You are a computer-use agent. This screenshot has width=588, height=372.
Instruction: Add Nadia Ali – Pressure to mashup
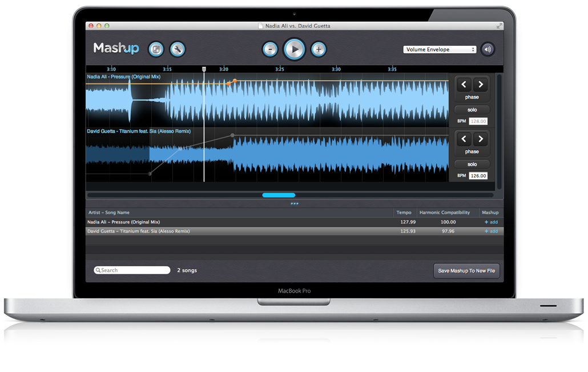tap(492, 222)
